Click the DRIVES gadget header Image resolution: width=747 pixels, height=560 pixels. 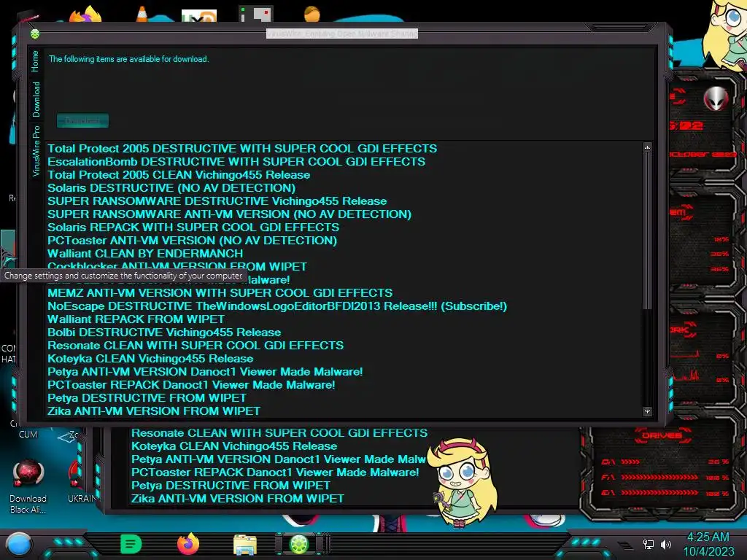click(x=662, y=435)
